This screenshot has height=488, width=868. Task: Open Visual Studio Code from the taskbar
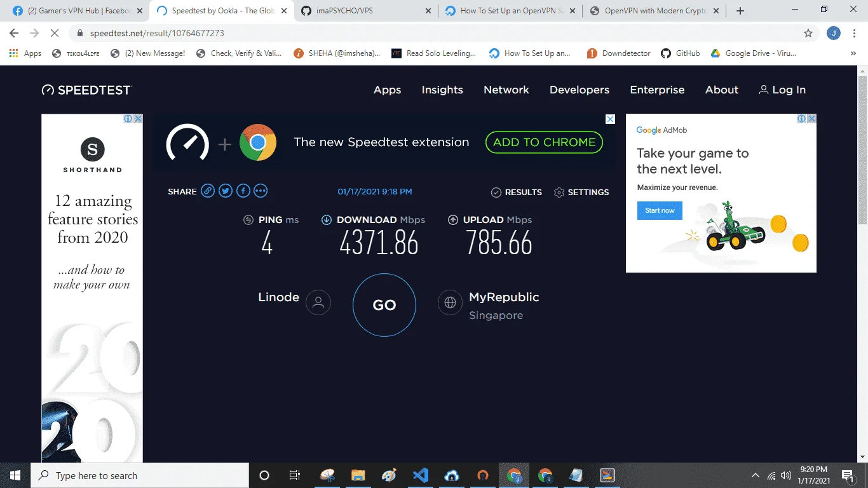pyautogui.click(x=420, y=475)
